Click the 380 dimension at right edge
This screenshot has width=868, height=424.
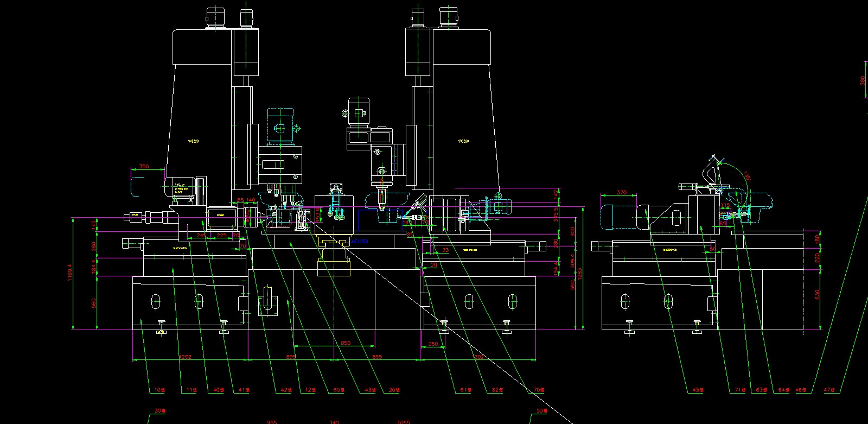click(x=863, y=80)
